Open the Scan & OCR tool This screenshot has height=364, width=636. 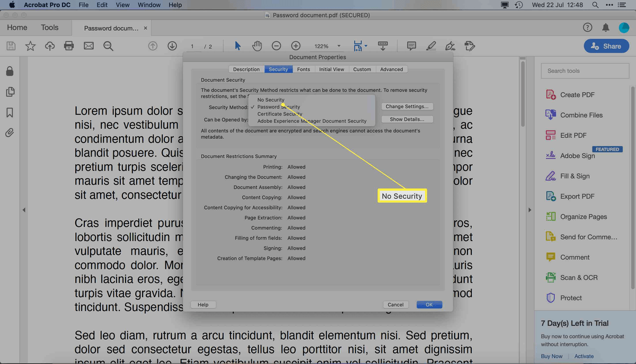[575, 277]
